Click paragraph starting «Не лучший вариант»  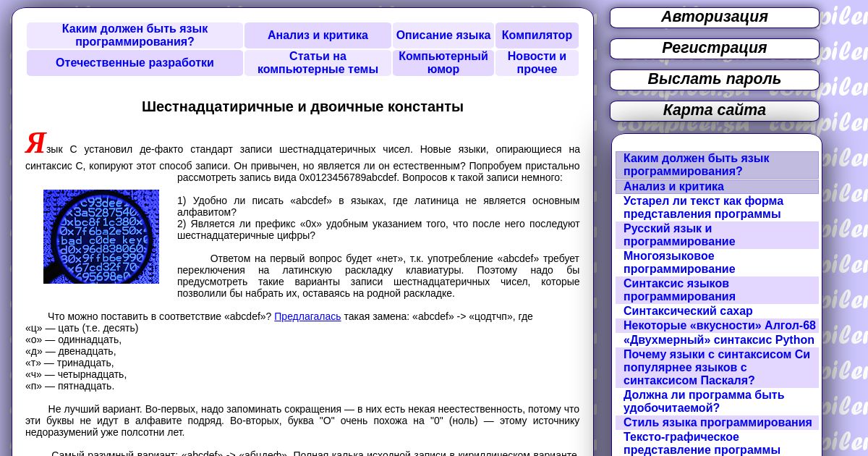pos(302,421)
